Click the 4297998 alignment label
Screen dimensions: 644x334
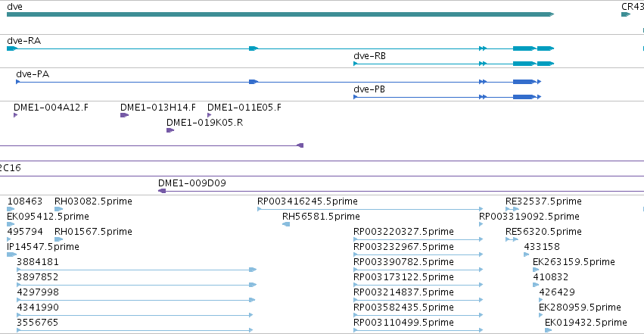click(x=38, y=292)
